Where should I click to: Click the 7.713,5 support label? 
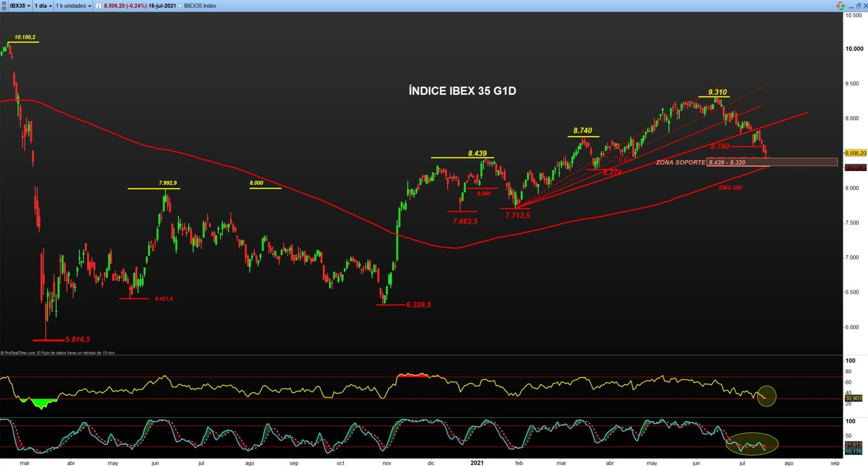517,215
